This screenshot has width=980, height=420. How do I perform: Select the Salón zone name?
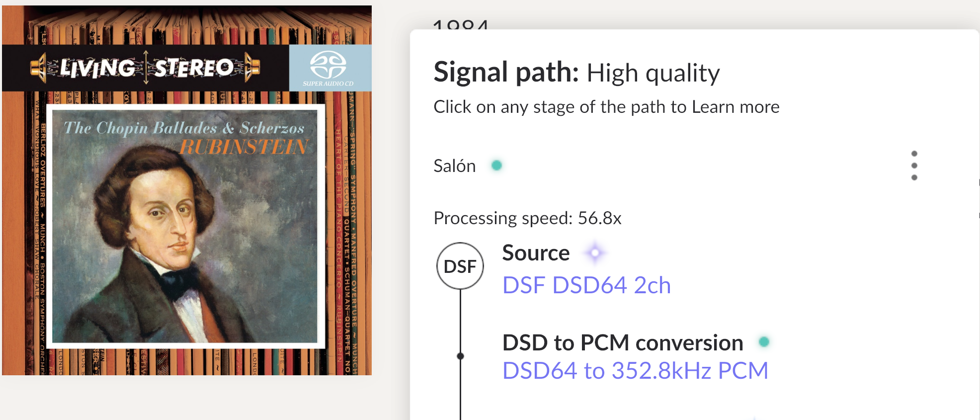454,166
